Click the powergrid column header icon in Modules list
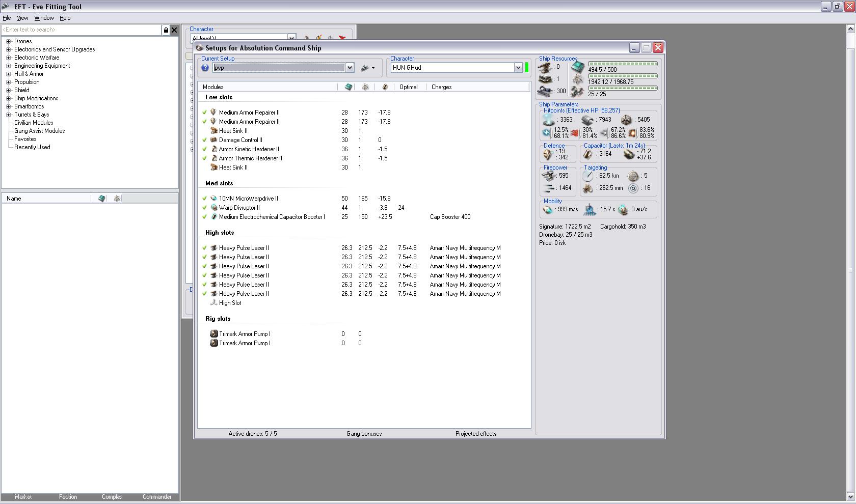Screen dimensions: 856x504 click(x=365, y=87)
